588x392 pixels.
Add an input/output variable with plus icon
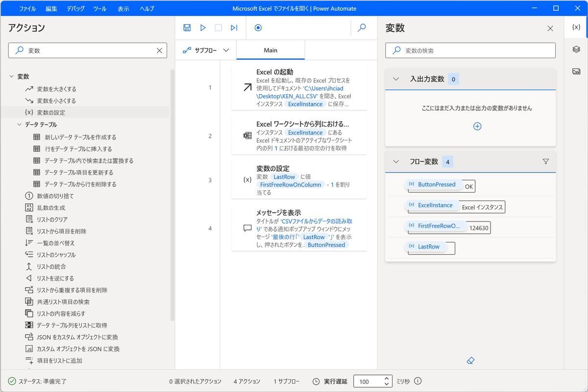click(477, 126)
